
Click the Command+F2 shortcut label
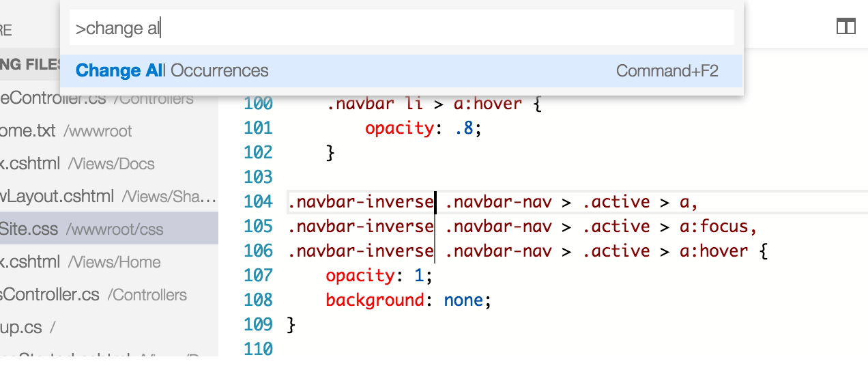[667, 71]
